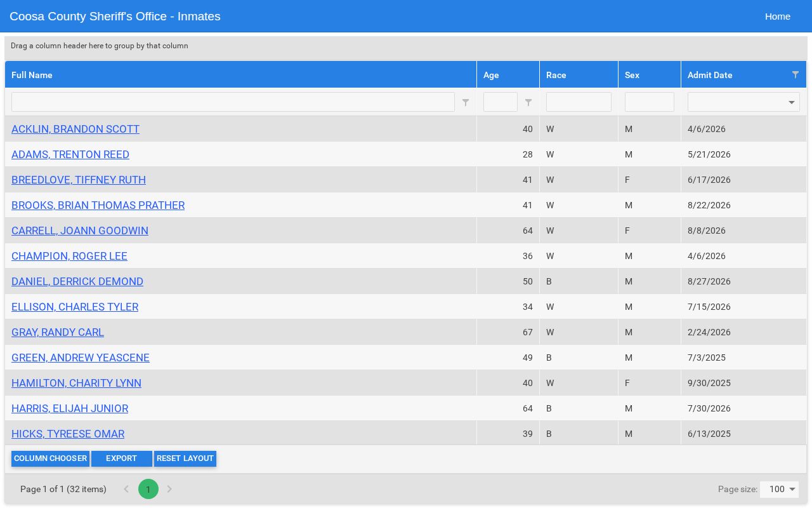The height and width of the screenshot is (508, 812).
Task: Focus the Age filter field
Action: (501, 102)
